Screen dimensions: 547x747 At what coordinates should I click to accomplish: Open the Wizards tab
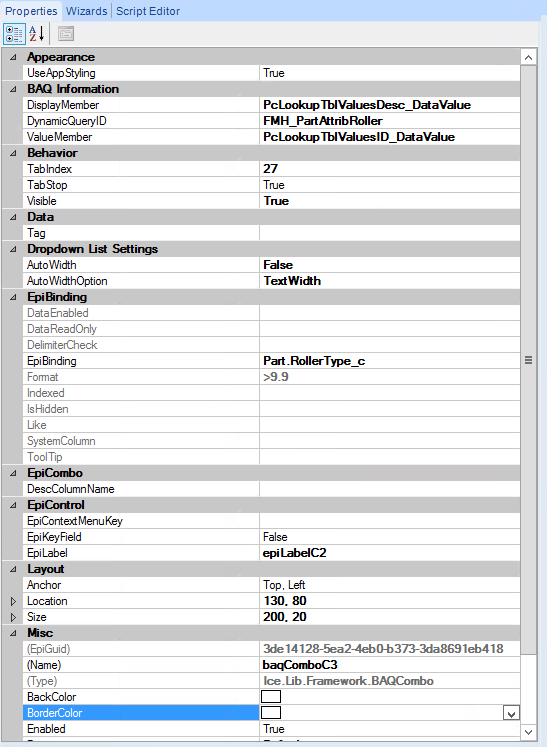pos(86,11)
